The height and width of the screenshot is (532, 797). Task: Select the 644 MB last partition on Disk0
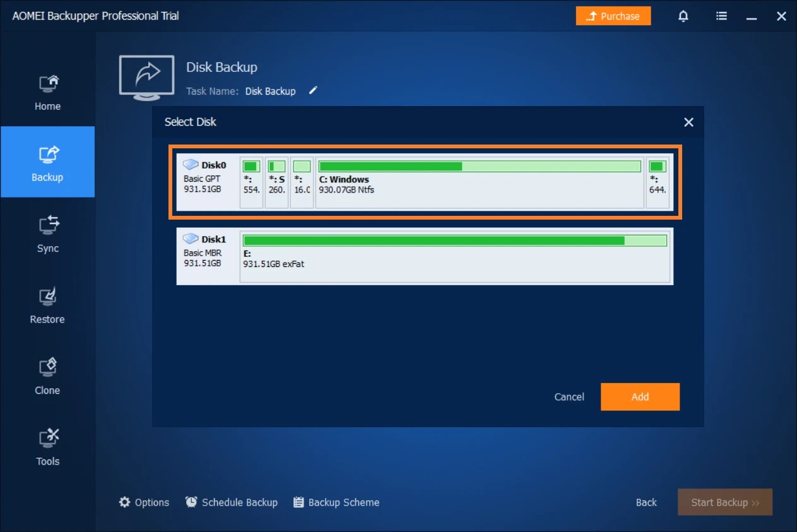658,183
